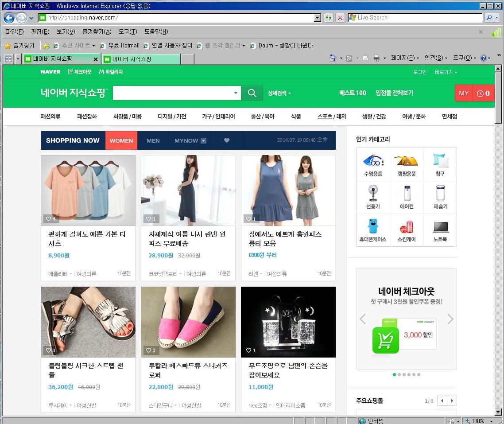The width and height of the screenshot is (504, 424).
Task: Open the heart favorites icon in SHOPPING NOW bar
Action: pos(227,140)
